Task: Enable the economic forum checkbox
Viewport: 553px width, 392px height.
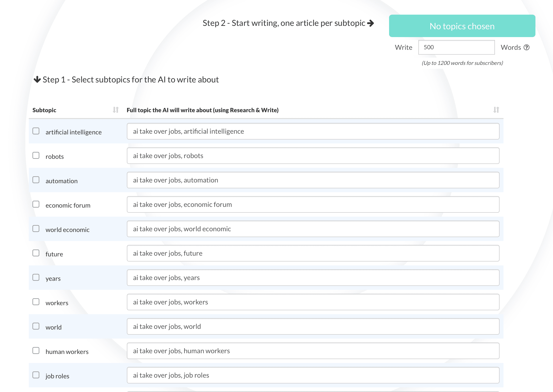Action: tap(36, 204)
